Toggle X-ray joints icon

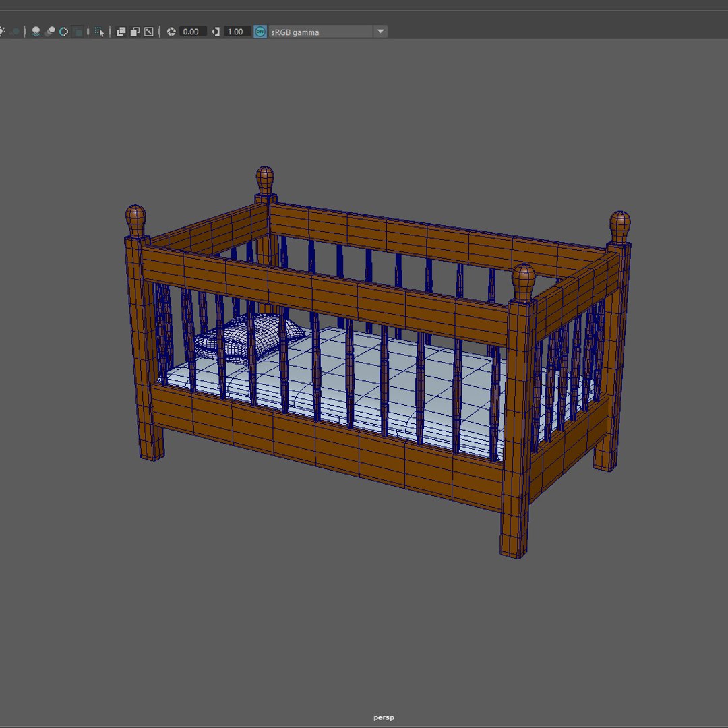pos(148,32)
